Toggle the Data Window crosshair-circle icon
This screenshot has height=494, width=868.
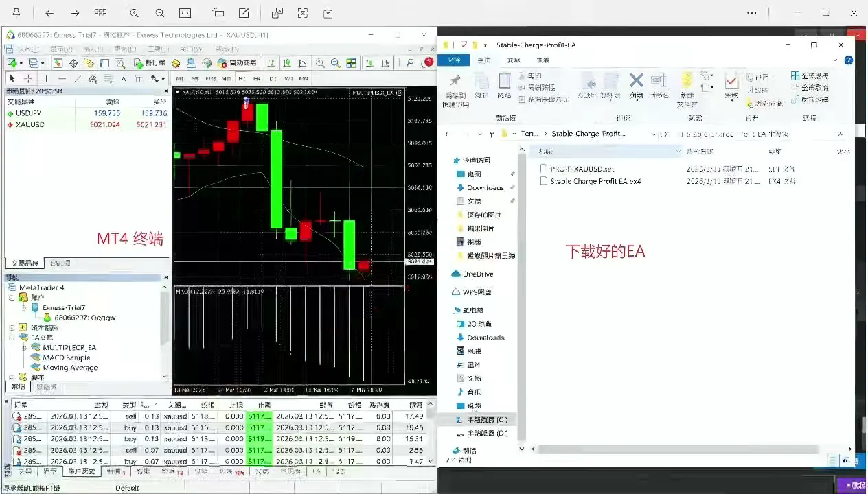(73, 62)
